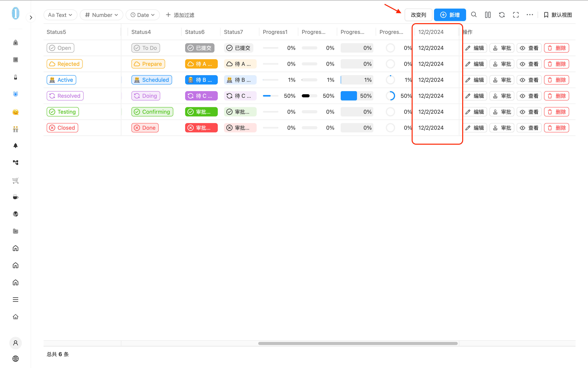The width and height of the screenshot is (588, 368).
Task: Click 查看 in the Closed row
Action: [529, 128]
